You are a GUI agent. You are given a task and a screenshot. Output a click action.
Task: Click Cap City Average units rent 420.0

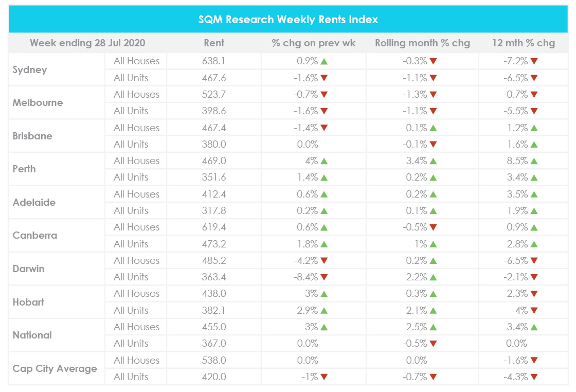(x=214, y=377)
